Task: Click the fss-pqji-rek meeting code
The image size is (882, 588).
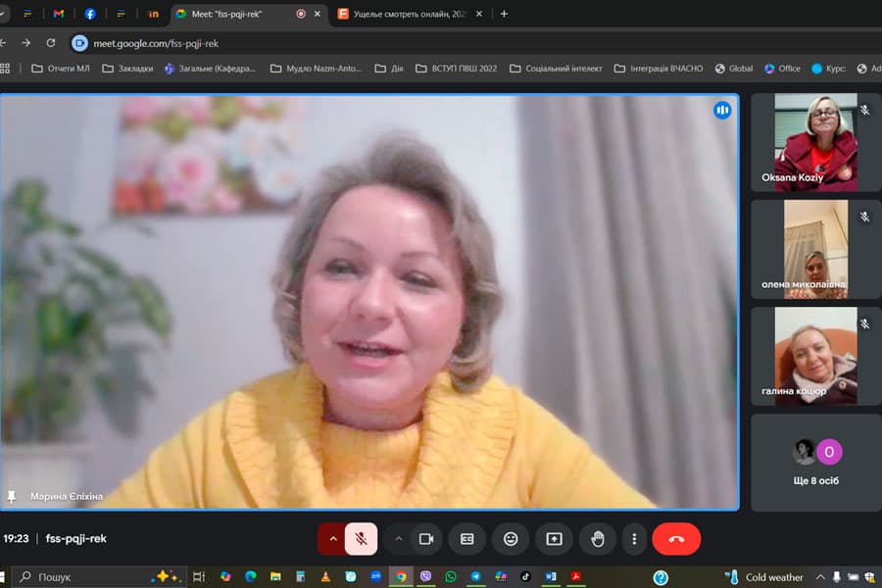Action: tap(75, 538)
